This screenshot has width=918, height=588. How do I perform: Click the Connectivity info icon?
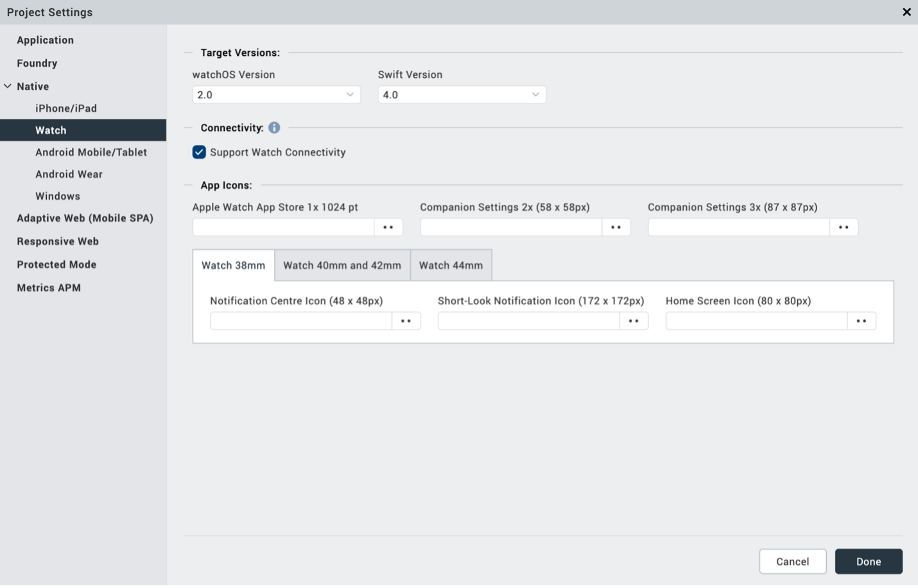tap(274, 128)
